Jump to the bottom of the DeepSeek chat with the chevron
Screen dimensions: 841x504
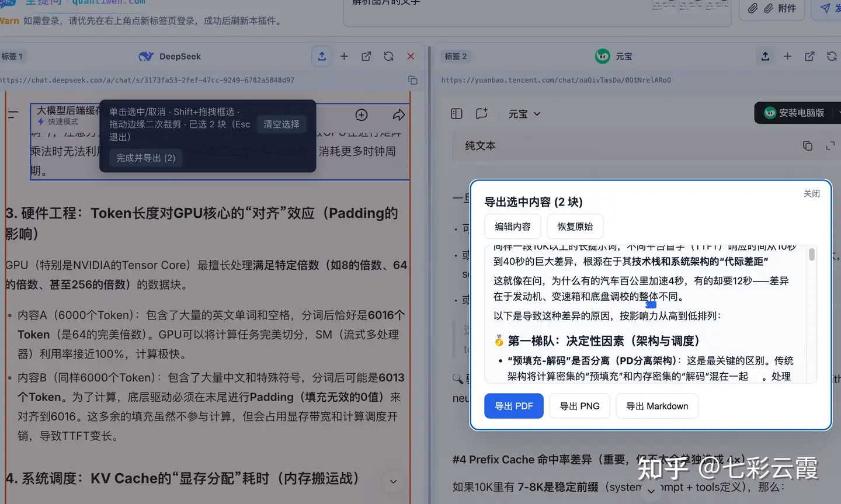coord(393,481)
